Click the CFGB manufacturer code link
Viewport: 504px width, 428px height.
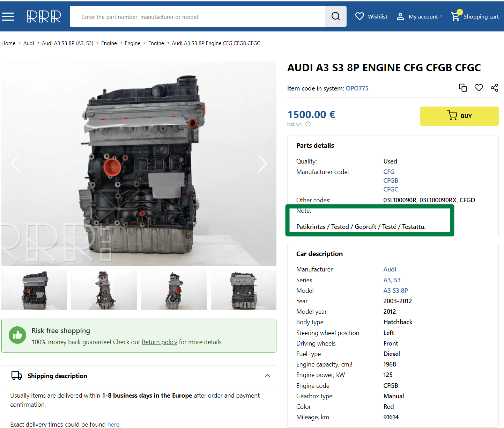point(391,181)
